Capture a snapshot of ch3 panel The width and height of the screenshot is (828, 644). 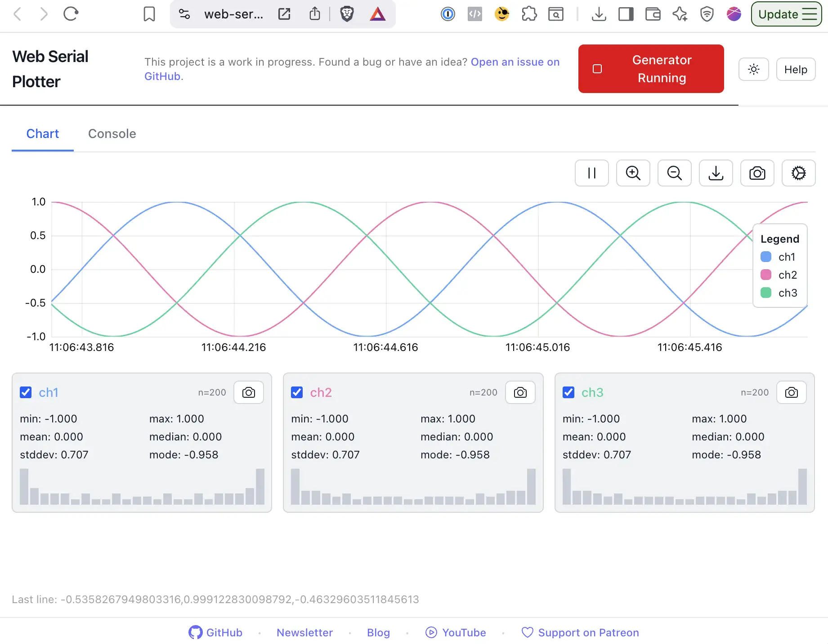coord(792,392)
